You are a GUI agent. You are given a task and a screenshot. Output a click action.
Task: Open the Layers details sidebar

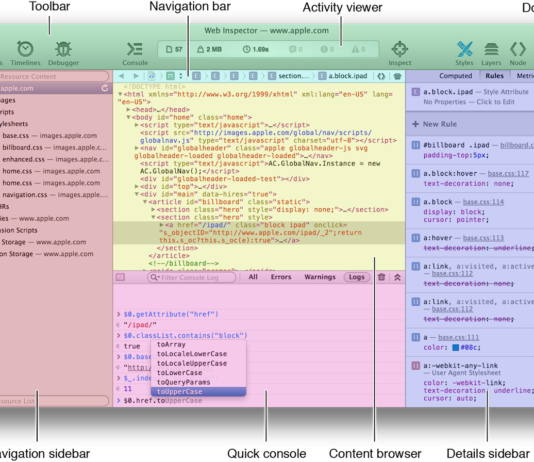pos(491,53)
